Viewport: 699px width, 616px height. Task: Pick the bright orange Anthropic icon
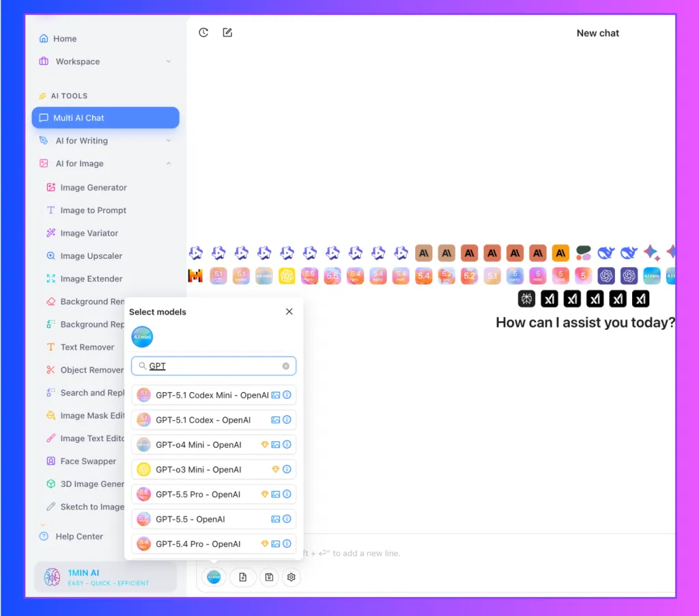(x=560, y=253)
